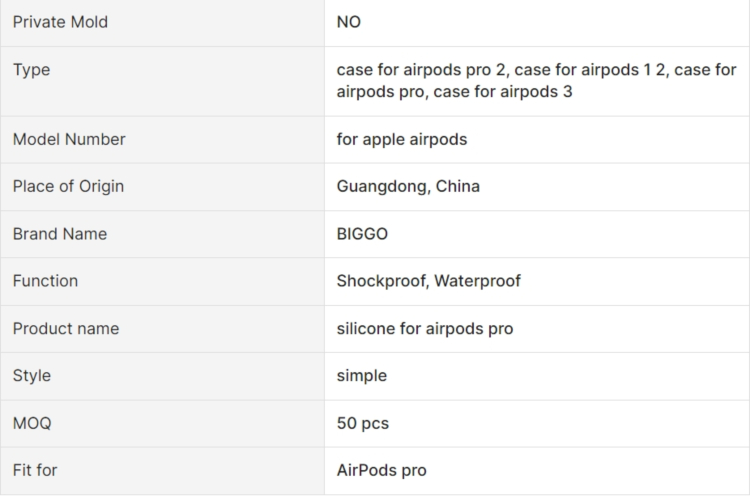
Task: Select the Brand Name label
Action: pos(60,234)
